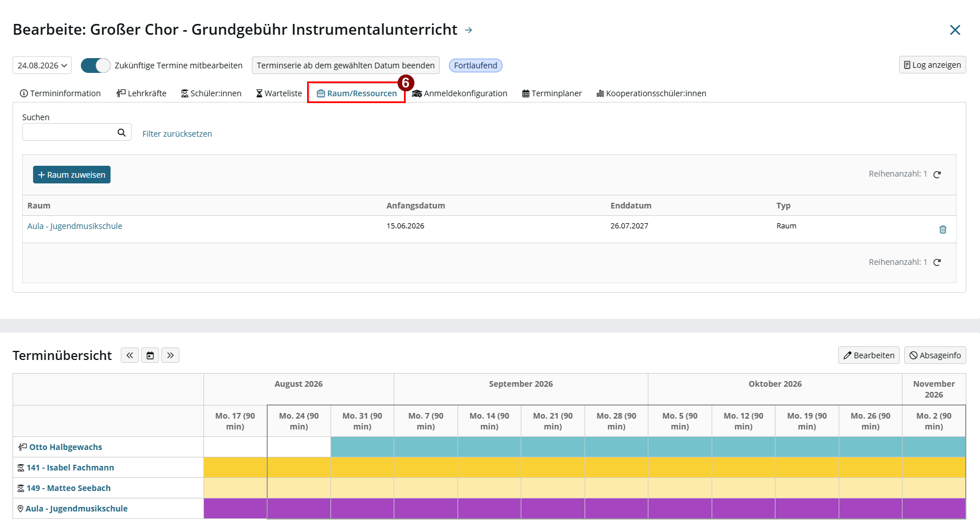Click start date 15.06.2026 cell
This screenshot has width=980, height=532.
click(x=405, y=226)
